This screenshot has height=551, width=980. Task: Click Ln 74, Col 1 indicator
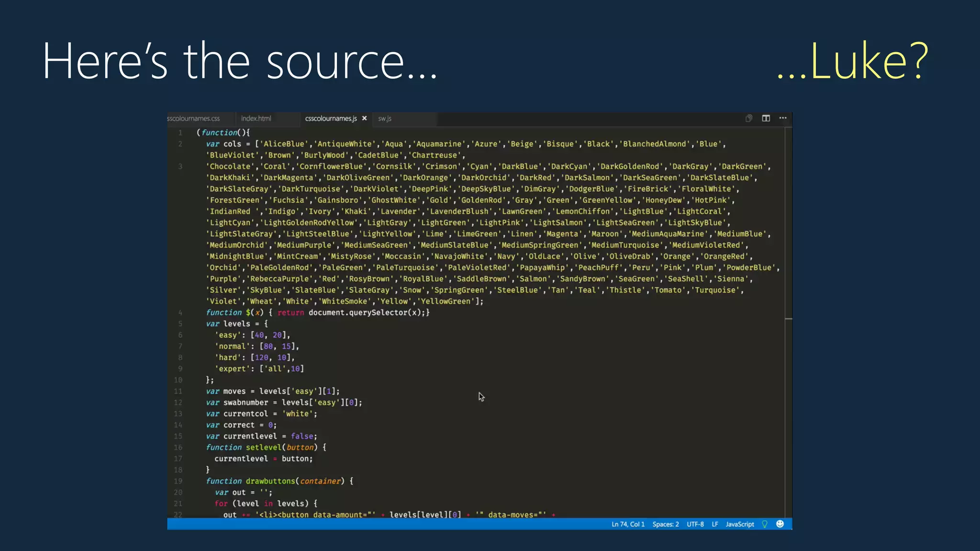point(628,524)
